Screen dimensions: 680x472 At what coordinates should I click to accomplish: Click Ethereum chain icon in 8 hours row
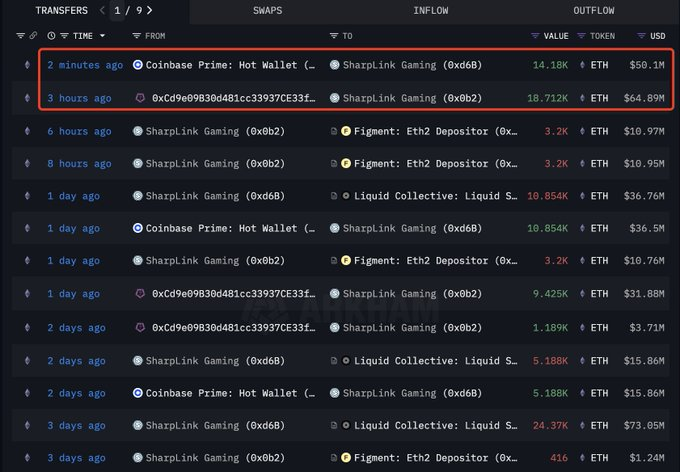[27, 164]
